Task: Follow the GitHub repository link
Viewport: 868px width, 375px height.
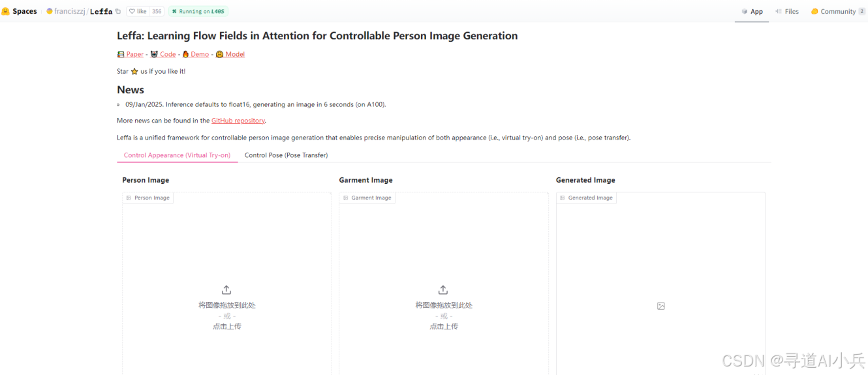Action: tap(238, 121)
